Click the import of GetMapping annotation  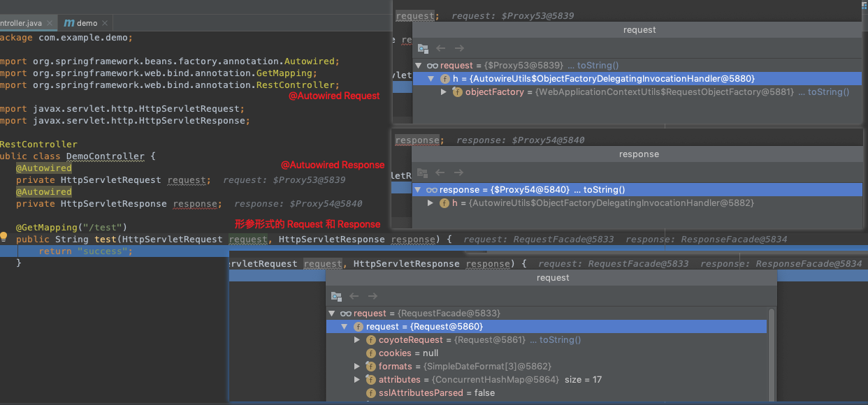click(158, 73)
